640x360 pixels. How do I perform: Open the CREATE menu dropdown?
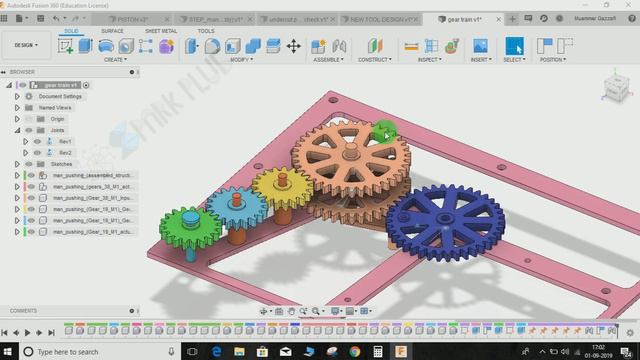(116, 60)
